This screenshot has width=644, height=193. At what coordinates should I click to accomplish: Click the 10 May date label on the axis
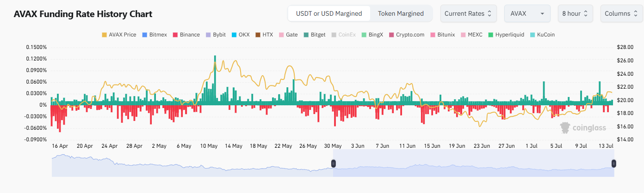tap(209, 146)
